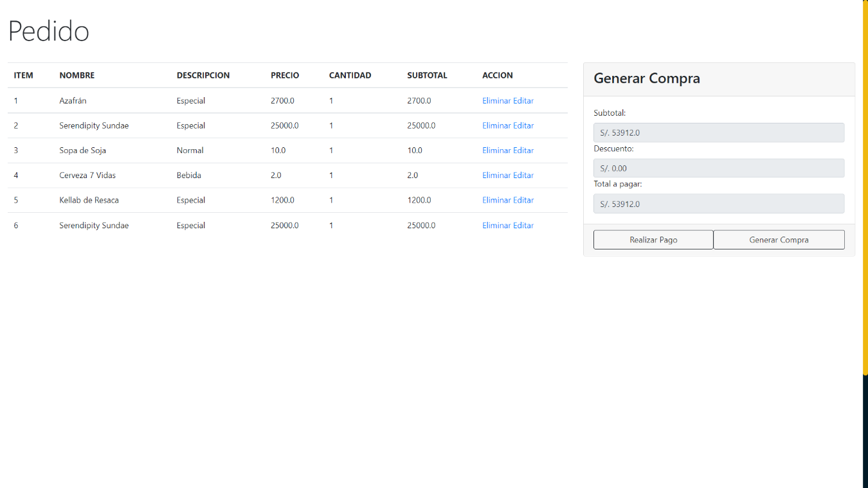Remove Cerveza 7 Vidas with Eliminar
Image resolution: width=868 pixels, height=488 pixels.
(x=496, y=175)
